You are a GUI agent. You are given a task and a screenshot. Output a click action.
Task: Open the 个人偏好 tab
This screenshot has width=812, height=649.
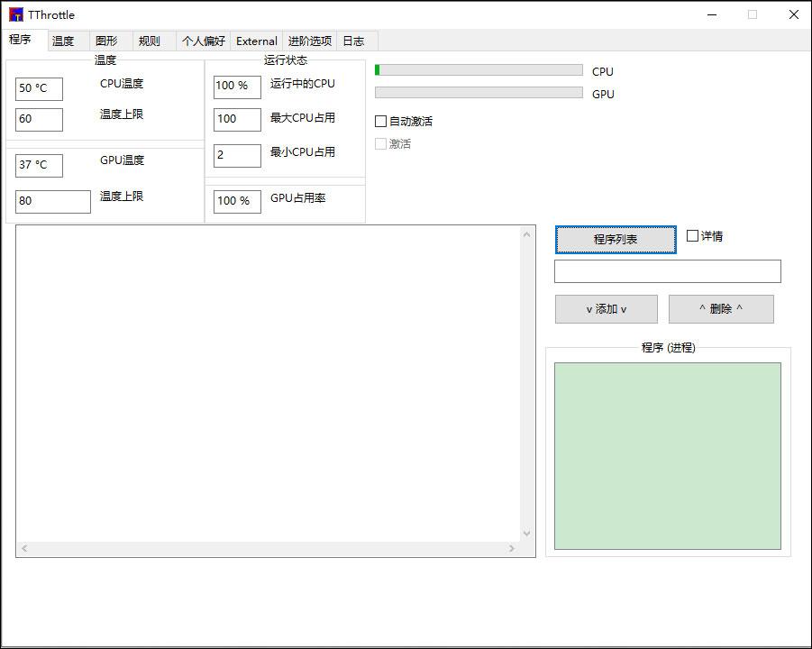point(204,41)
